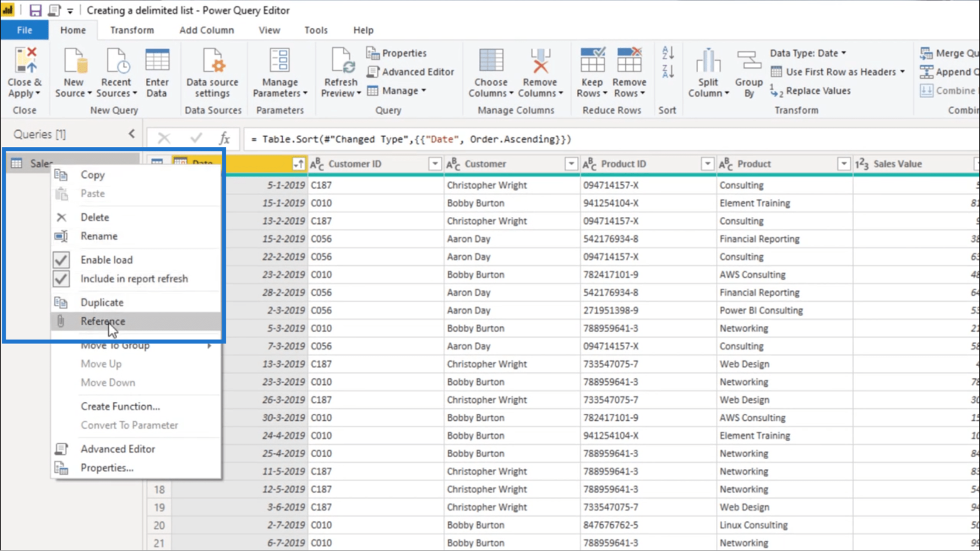
Task: Toggle the Enable load checkmark
Action: [61, 260]
